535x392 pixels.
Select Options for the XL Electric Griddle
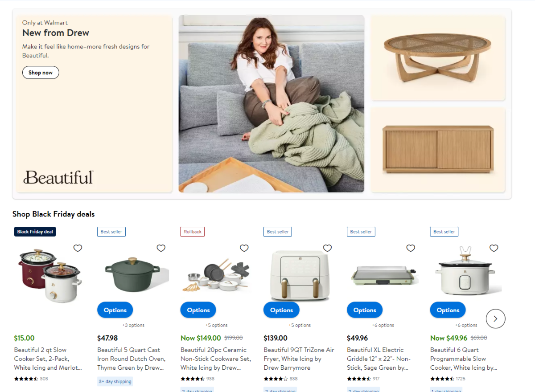365,310
